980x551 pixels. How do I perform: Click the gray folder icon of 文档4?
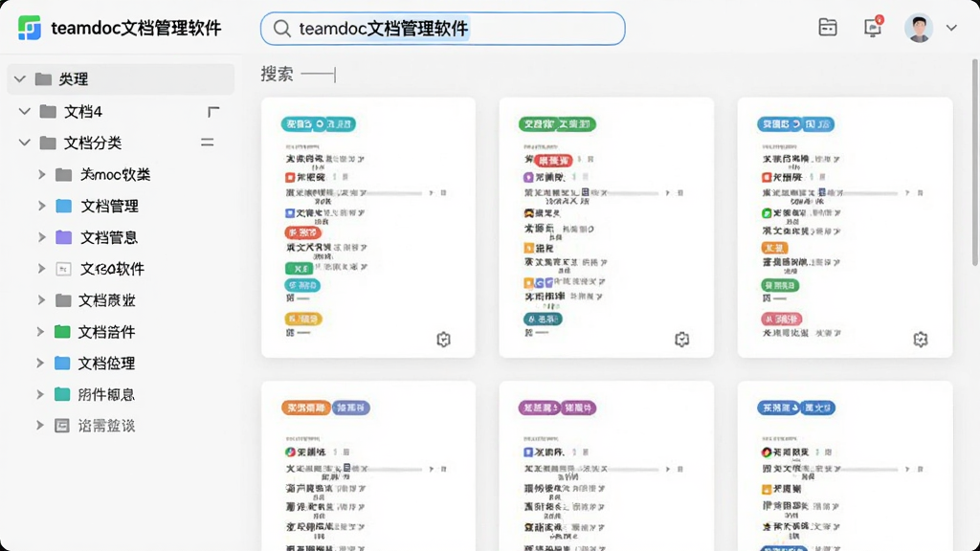[48, 111]
